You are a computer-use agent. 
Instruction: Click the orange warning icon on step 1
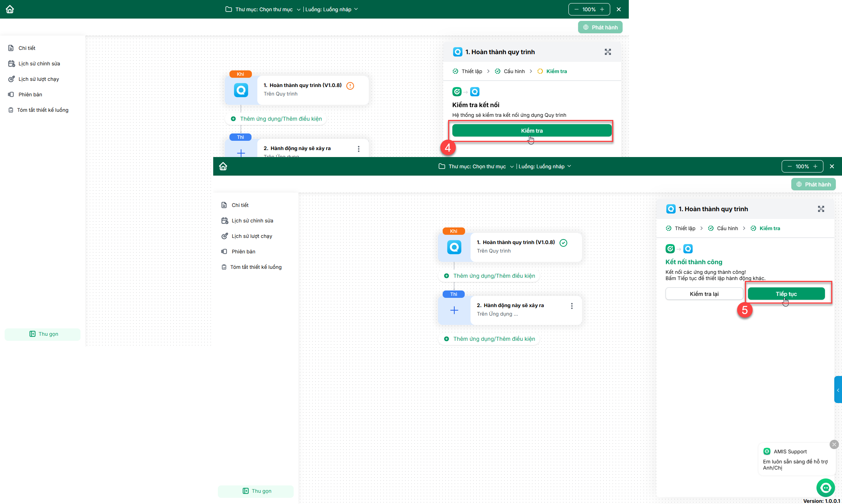pyautogui.click(x=350, y=86)
